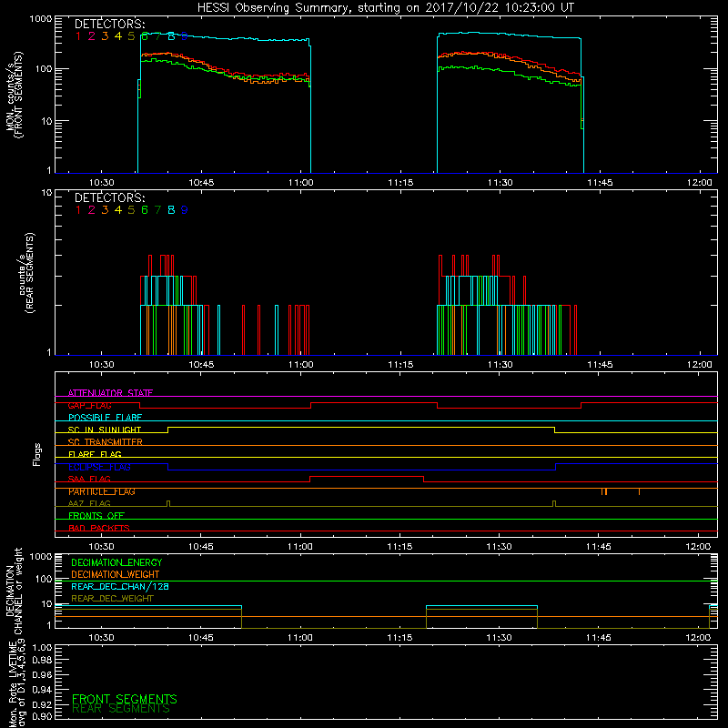Click green detector 6 in rear segments legend
Image resolution: width=728 pixels, height=728 pixels.
(x=145, y=210)
